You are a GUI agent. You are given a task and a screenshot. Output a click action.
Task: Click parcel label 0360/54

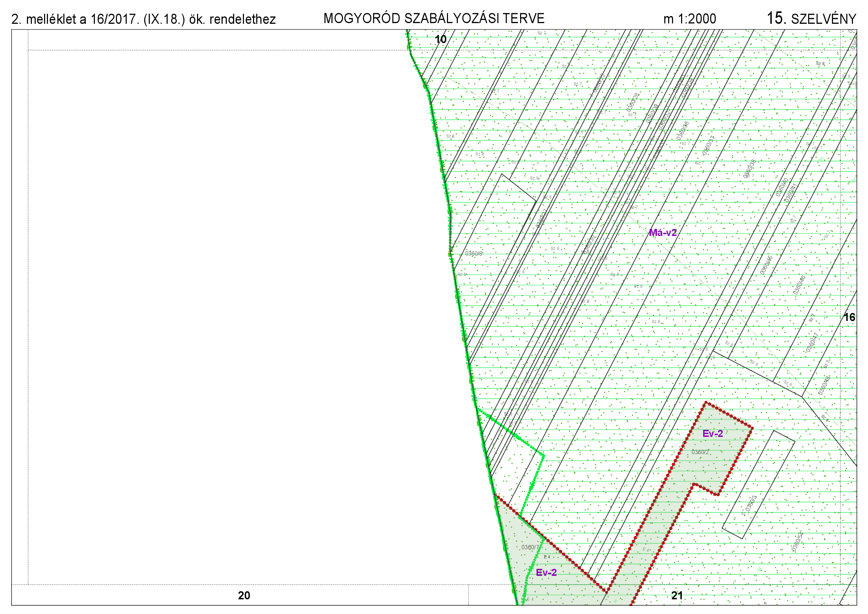pos(797,542)
